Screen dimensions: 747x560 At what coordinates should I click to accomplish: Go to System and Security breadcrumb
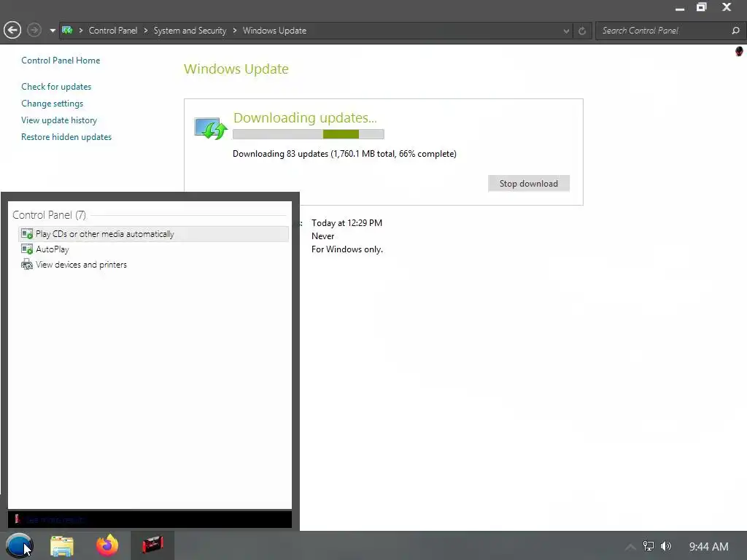tap(190, 31)
